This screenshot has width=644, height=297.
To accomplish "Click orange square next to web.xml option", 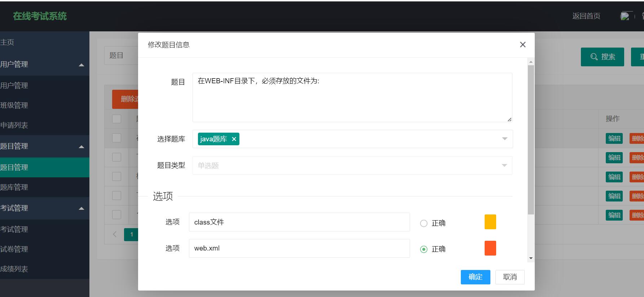I will (490, 248).
